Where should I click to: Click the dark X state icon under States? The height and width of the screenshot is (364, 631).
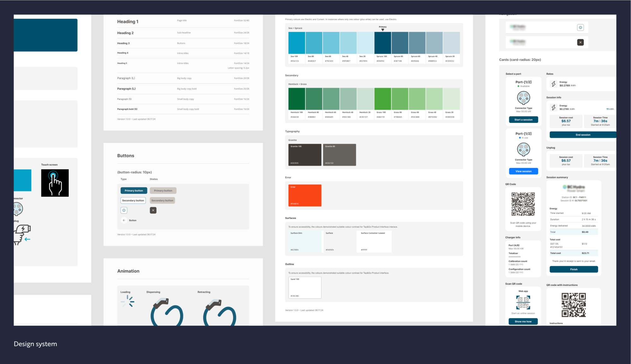(x=153, y=210)
